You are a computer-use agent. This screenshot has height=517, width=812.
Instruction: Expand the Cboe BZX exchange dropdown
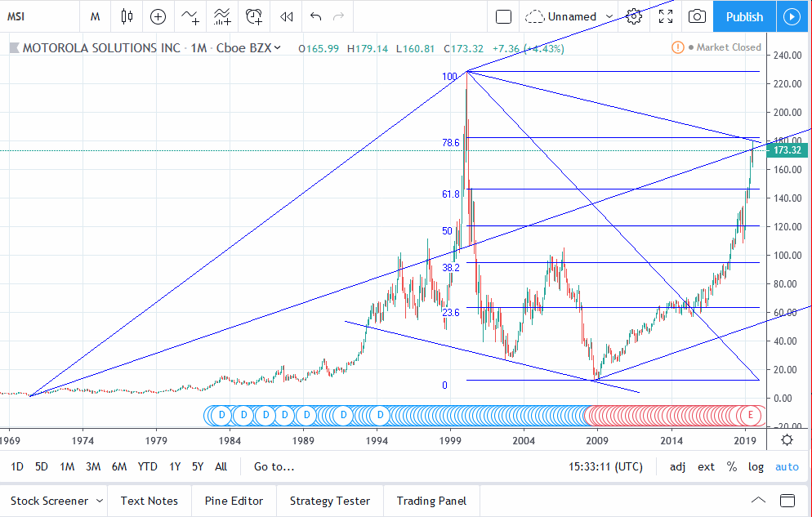(277, 48)
